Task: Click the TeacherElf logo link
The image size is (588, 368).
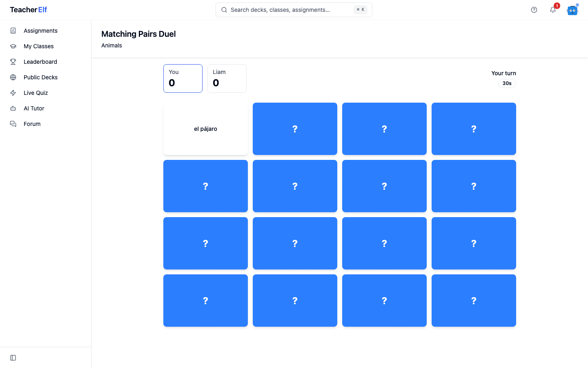Action: (29, 10)
